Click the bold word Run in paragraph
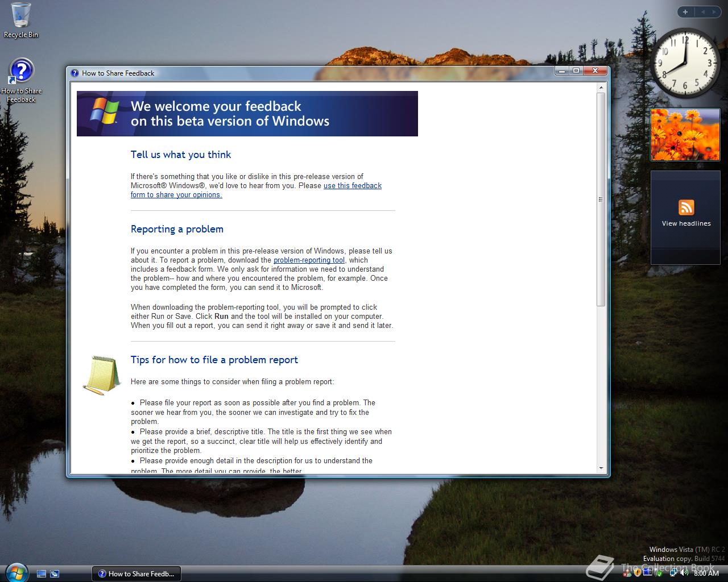 [x=221, y=316]
